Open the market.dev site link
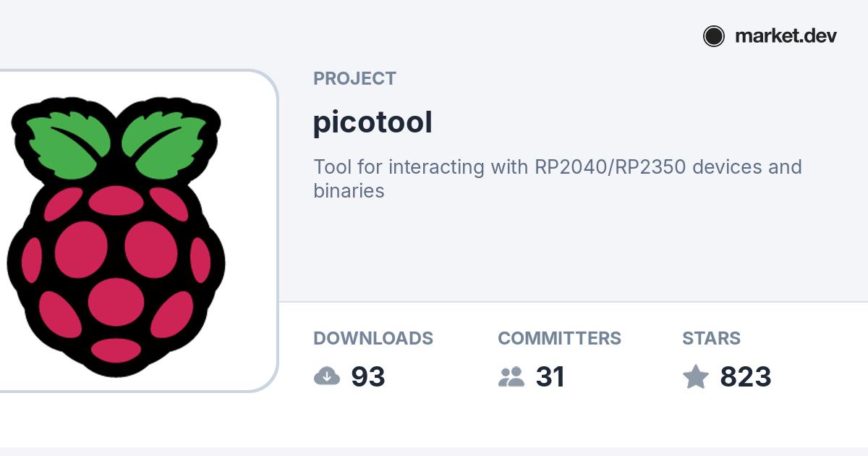This screenshot has height=456, width=868. (786, 36)
